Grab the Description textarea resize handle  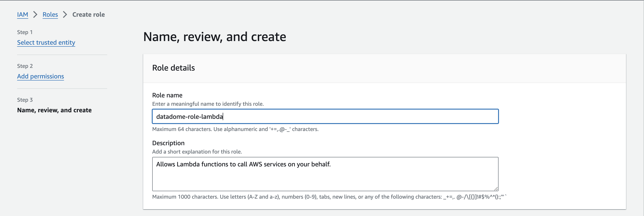[496, 189]
